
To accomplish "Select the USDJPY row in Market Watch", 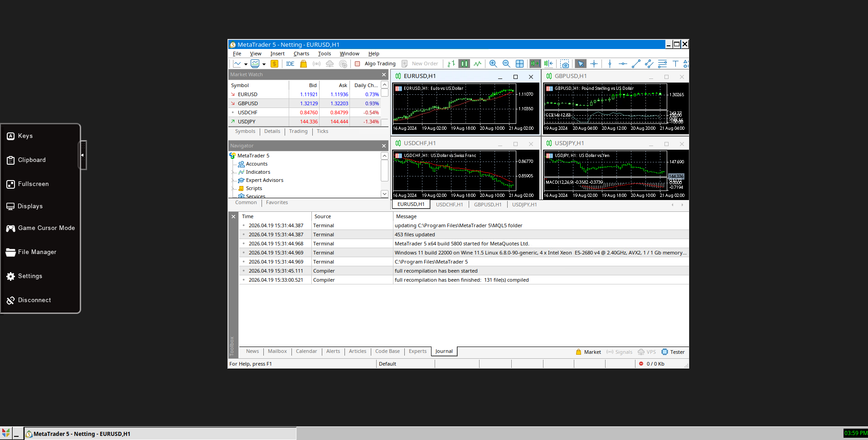I will pyautogui.click(x=305, y=122).
